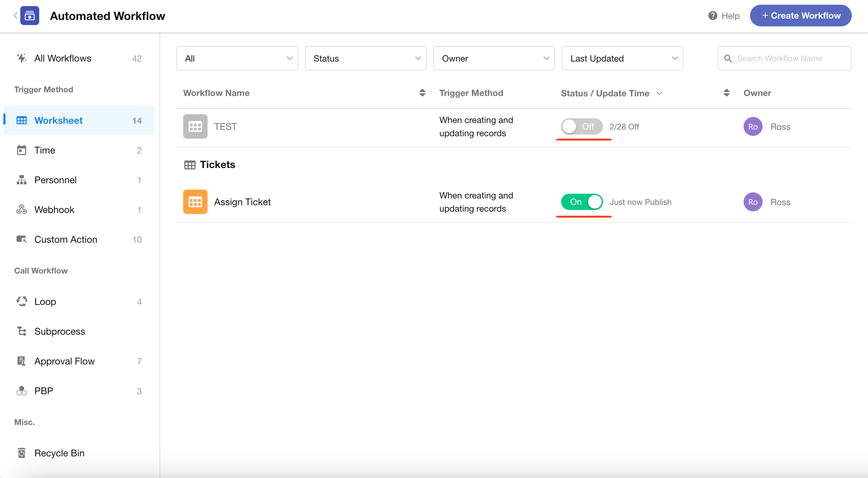Click the back arrow in header
This screenshot has width=868, height=478.
tap(15, 16)
